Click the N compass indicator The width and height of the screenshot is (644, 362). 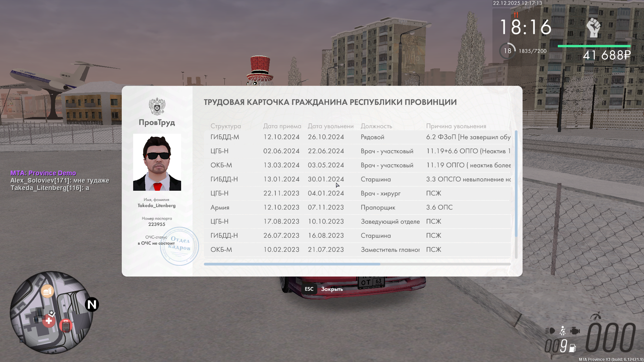tap(92, 304)
